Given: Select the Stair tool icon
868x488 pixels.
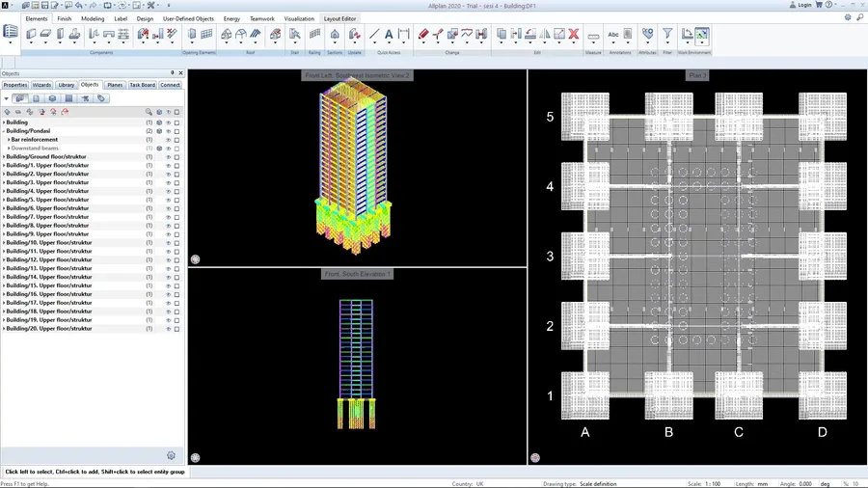Looking at the screenshot, I should tap(294, 34).
